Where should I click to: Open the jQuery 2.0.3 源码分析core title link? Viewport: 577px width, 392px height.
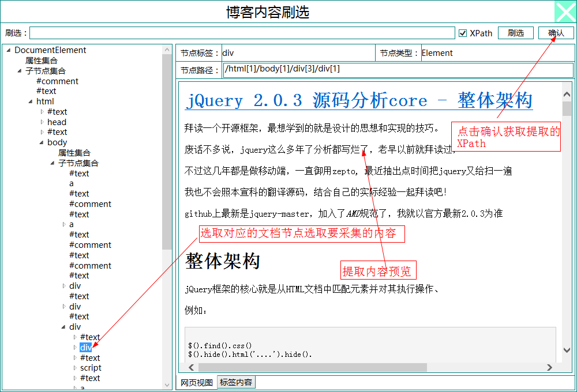[x=359, y=100]
